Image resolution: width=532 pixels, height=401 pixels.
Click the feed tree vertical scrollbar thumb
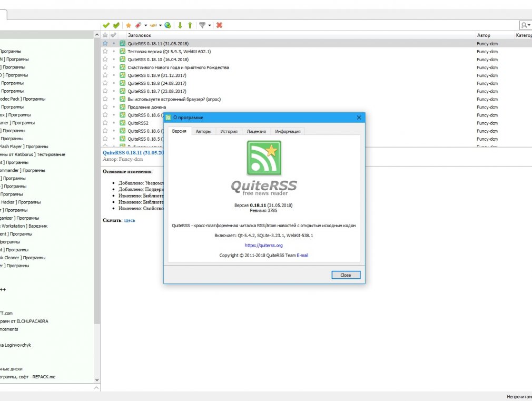[x=97, y=181]
